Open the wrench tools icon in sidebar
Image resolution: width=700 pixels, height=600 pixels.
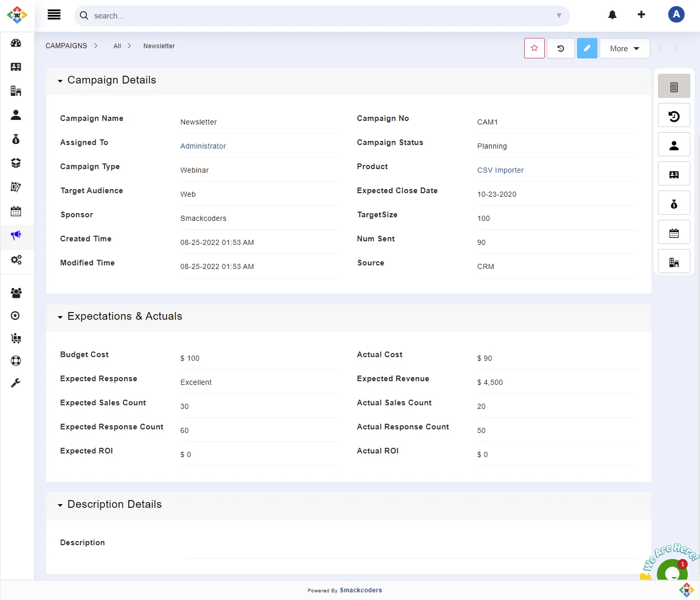click(x=16, y=383)
